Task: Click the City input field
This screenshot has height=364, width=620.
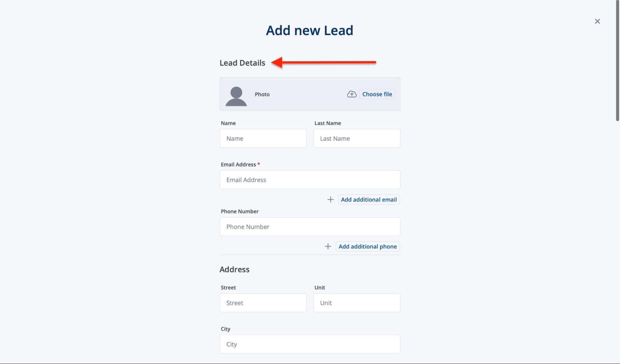Action: [x=310, y=344]
